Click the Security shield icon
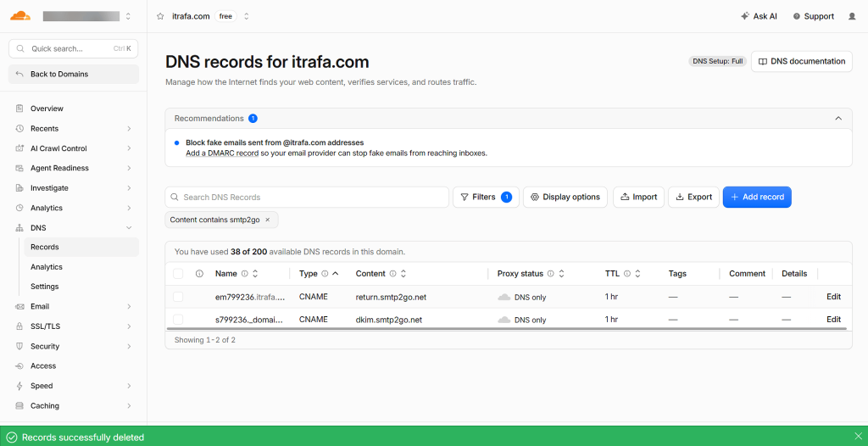Screen dimensions: 868x446 pyautogui.click(x=19, y=346)
